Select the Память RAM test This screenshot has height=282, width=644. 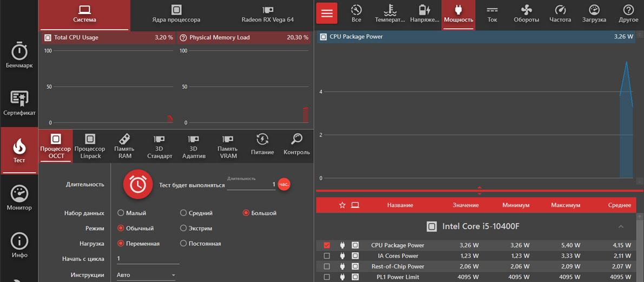click(x=125, y=146)
